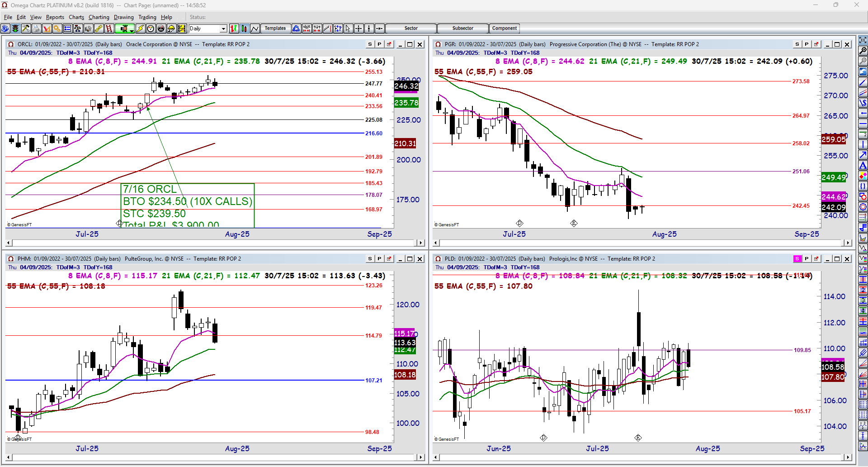Open the Help menu

click(x=166, y=17)
